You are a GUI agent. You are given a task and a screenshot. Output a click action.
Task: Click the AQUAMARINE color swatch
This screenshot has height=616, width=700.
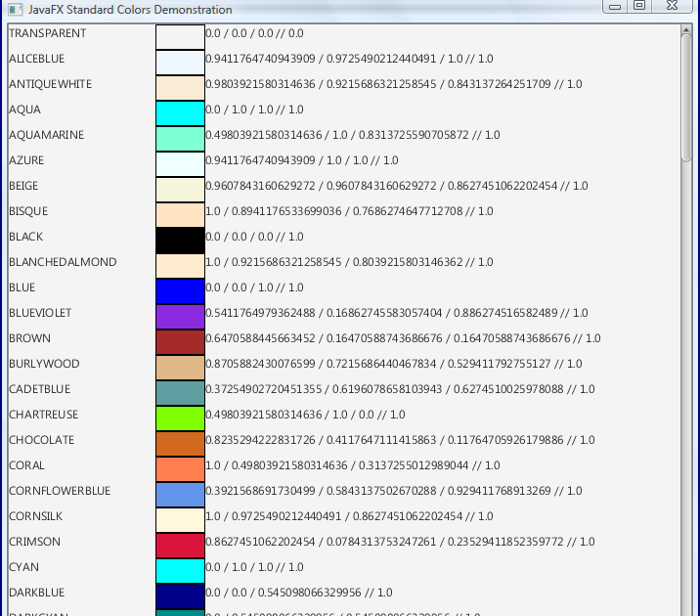(180, 139)
